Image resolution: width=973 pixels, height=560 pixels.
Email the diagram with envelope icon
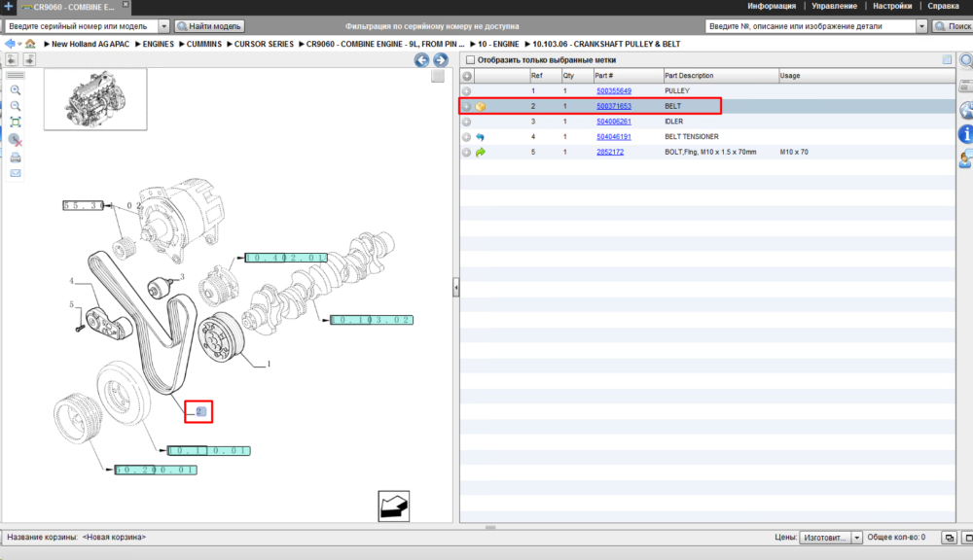pyautogui.click(x=16, y=173)
